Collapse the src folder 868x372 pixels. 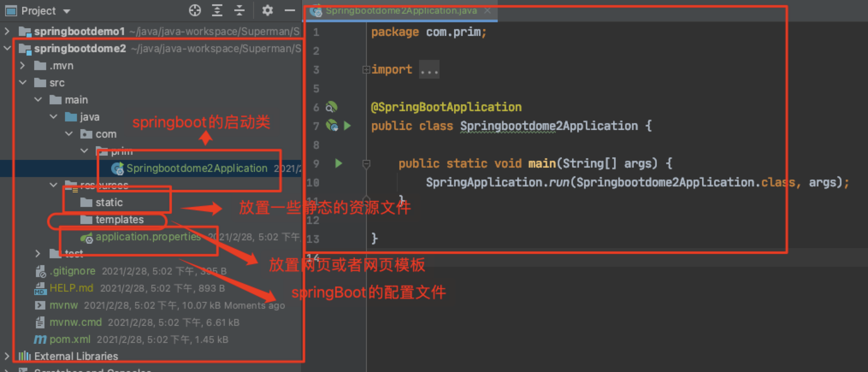[23, 83]
